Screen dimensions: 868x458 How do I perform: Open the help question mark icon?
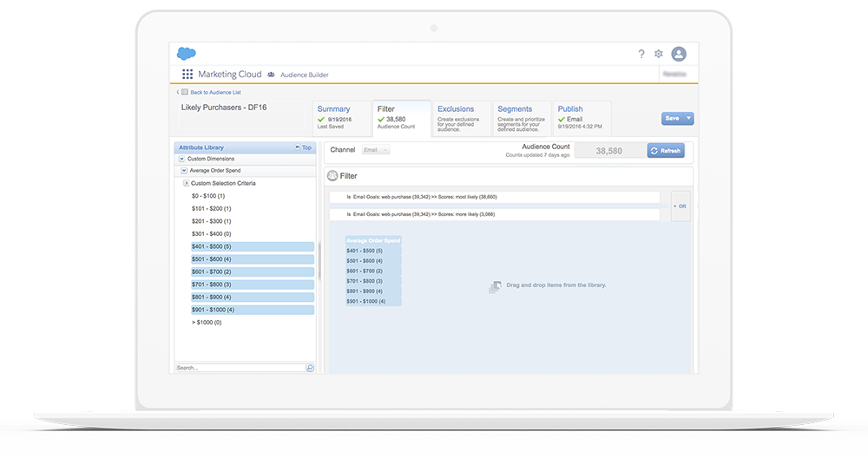(641, 54)
